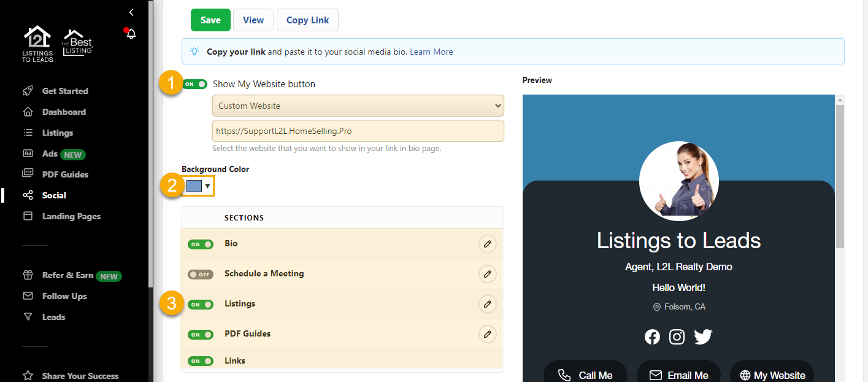This screenshot has width=868, height=382.
Task: Toggle the PDF Guides section switch
Action: pos(201,335)
